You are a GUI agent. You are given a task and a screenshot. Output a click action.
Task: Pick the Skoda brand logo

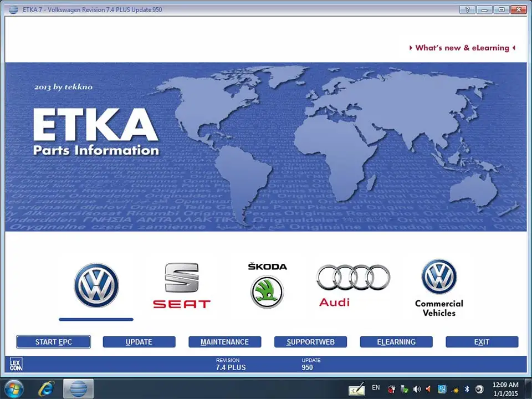pos(267,285)
